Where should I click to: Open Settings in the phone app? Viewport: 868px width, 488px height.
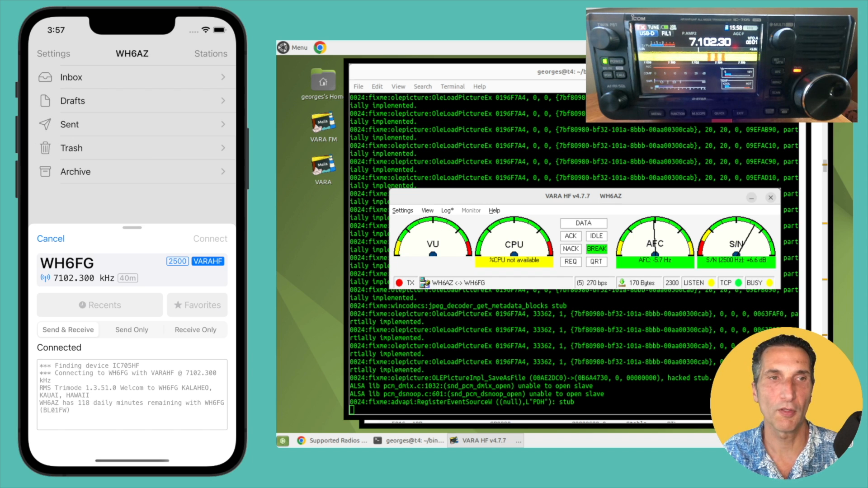pyautogui.click(x=53, y=53)
